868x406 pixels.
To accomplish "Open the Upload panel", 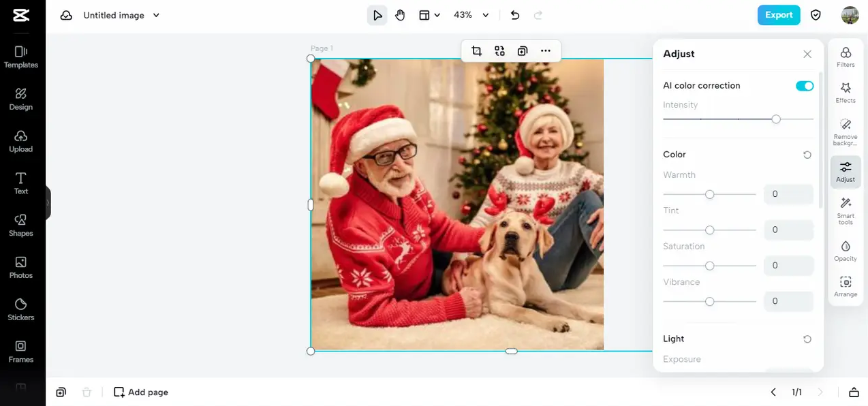I will click(x=21, y=141).
